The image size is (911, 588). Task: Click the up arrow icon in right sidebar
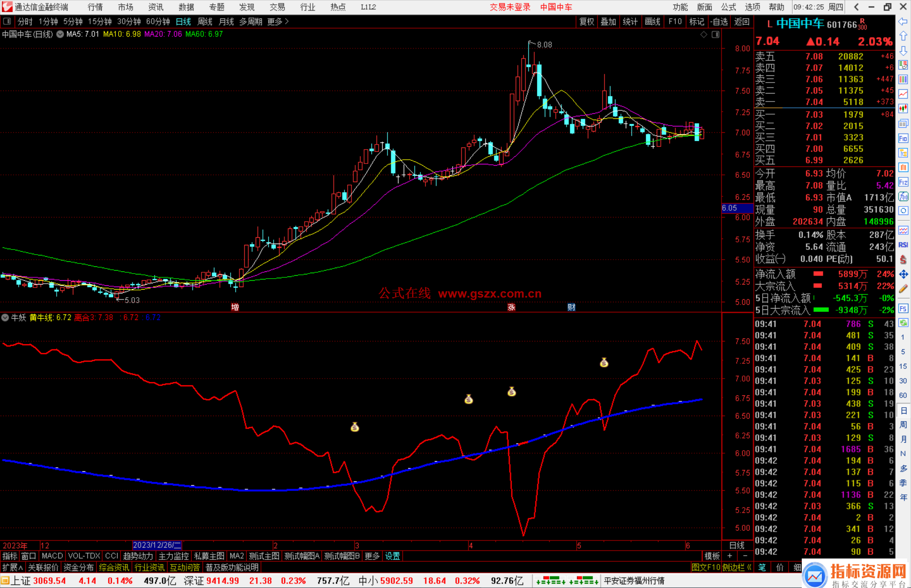coord(903,36)
